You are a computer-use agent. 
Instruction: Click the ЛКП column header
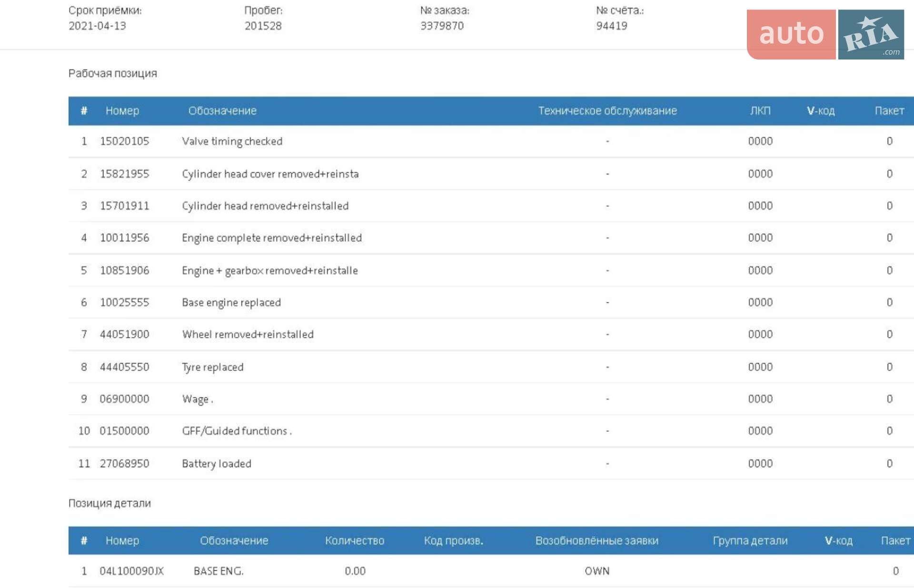point(760,111)
